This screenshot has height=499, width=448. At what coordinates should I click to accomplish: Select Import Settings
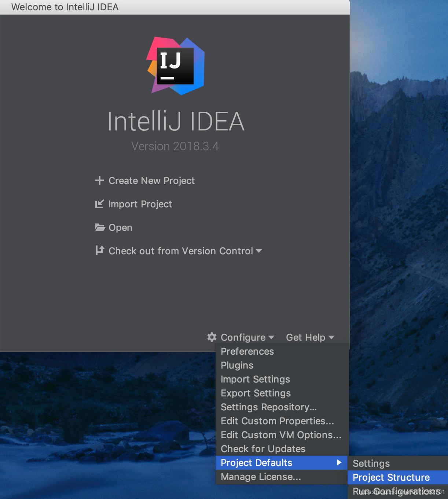coord(255,379)
